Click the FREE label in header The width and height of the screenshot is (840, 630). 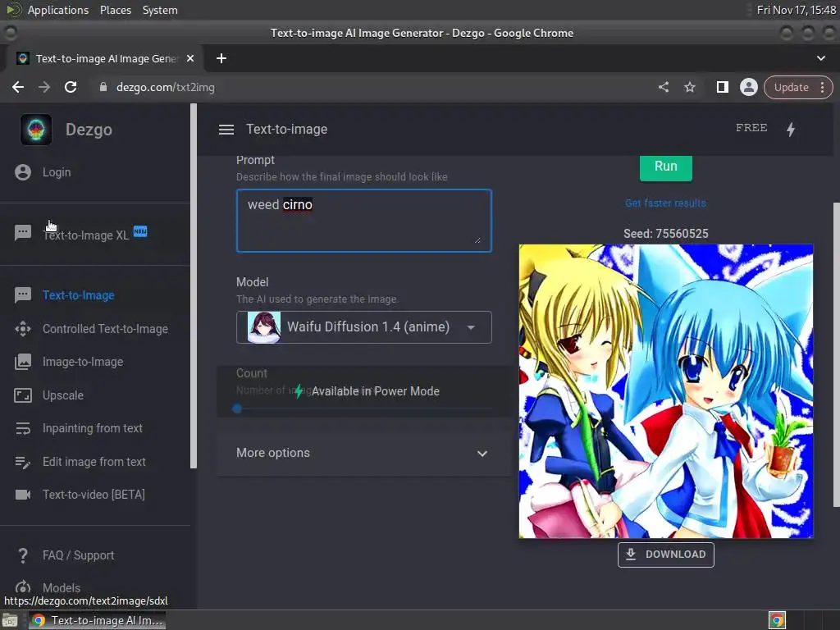pyautogui.click(x=751, y=127)
